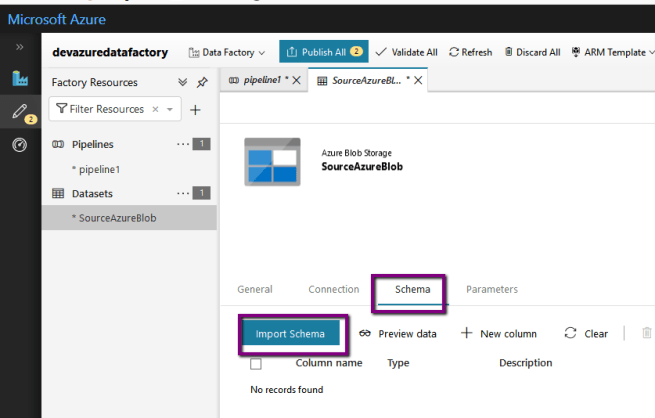This screenshot has height=418, width=655.
Task: Close the pipeline1 editor tab
Action: pos(296,81)
